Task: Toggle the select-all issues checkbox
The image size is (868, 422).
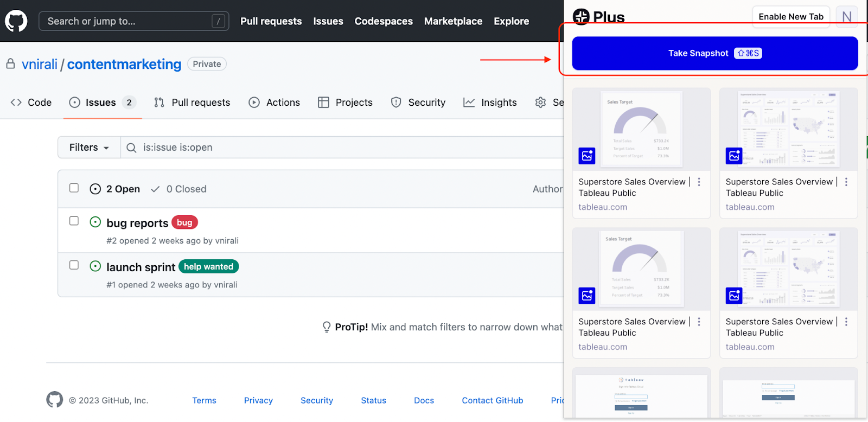Action: (74, 188)
